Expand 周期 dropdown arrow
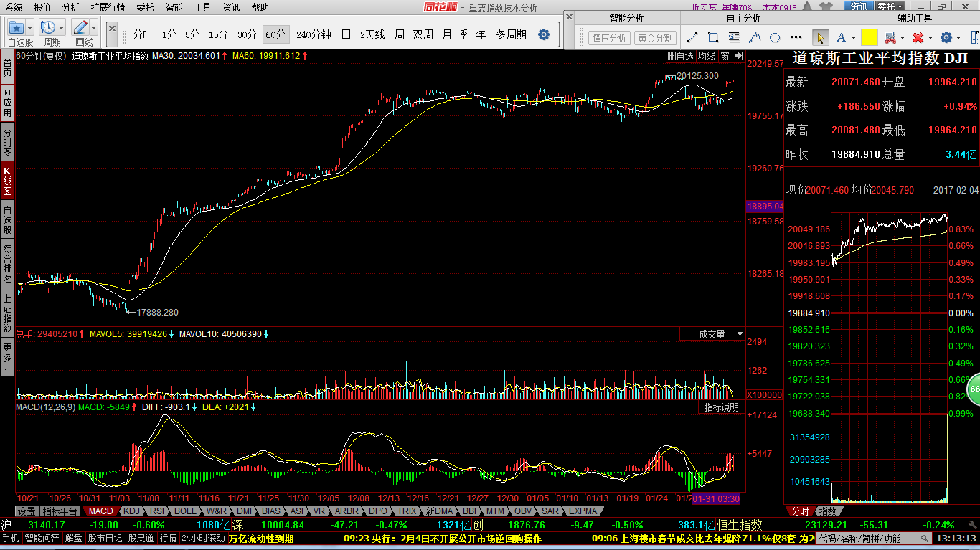The width and height of the screenshot is (980, 550). [62, 28]
